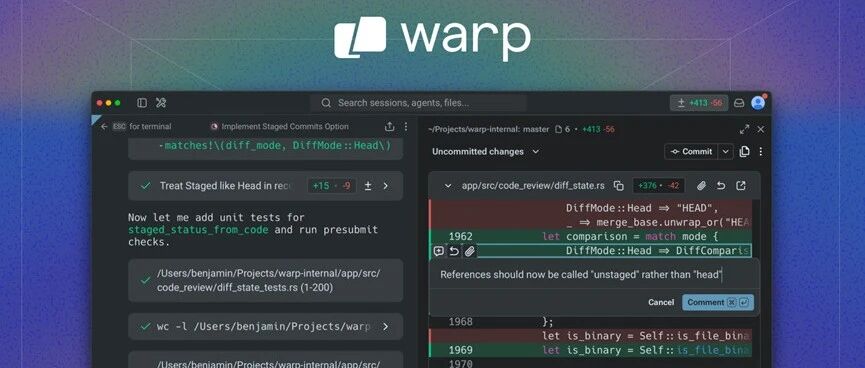Image resolution: width=865 pixels, height=368 pixels.
Task: Open the agent pane's three-dot menu
Action: click(406, 126)
